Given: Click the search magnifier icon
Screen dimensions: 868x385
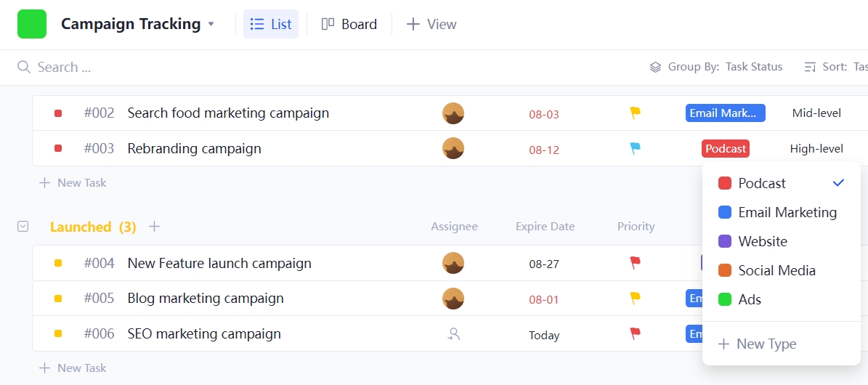Looking at the screenshot, I should (x=24, y=68).
